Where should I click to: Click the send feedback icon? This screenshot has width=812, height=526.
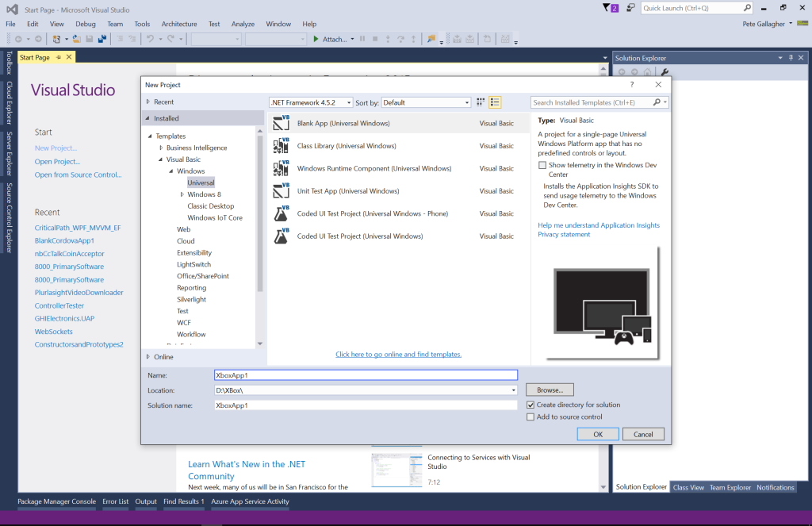[x=630, y=8]
